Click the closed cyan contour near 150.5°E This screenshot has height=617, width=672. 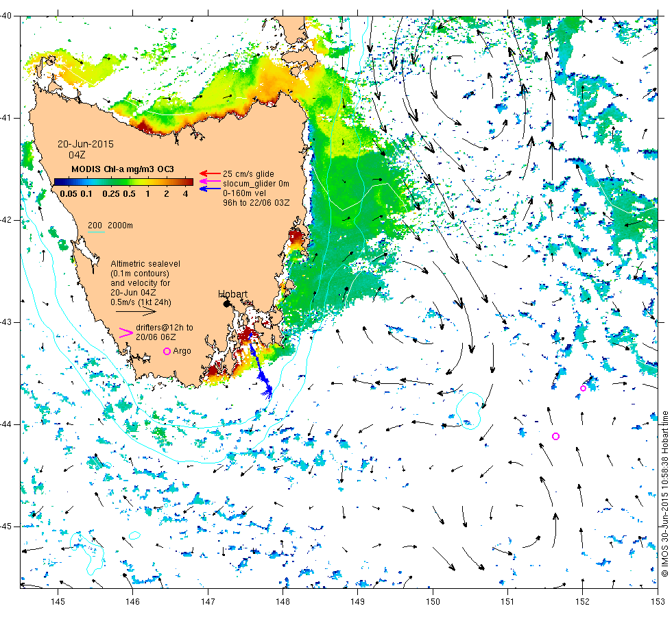click(x=469, y=411)
